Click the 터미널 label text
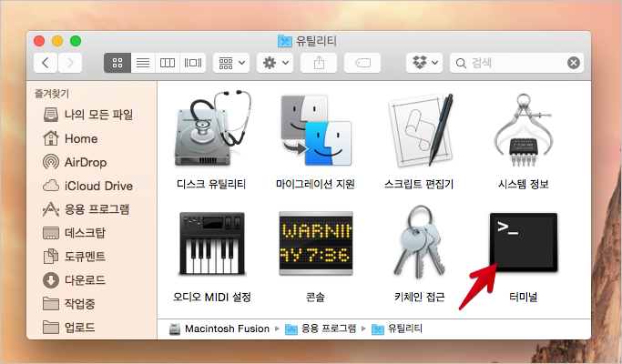 524,297
